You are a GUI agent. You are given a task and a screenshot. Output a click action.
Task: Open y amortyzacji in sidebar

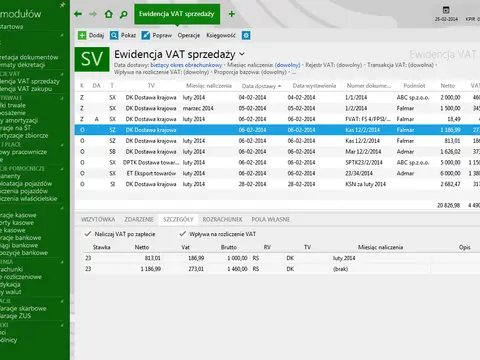coord(19,120)
